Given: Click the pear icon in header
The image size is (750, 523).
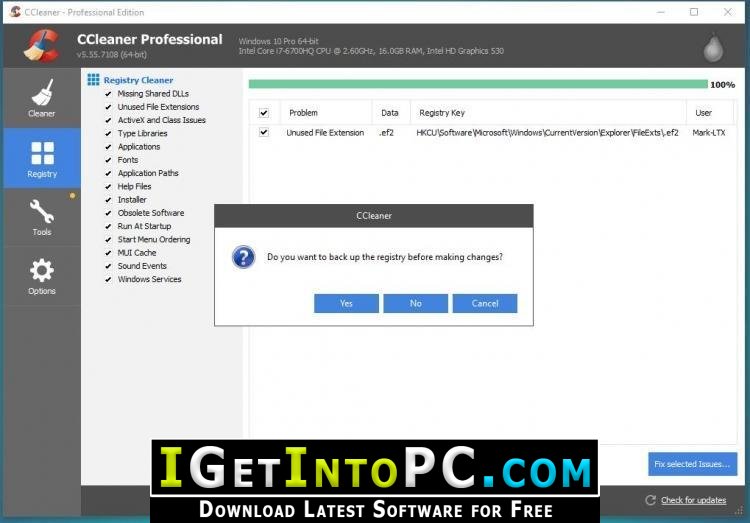Looking at the screenshot, I should 713,47.
